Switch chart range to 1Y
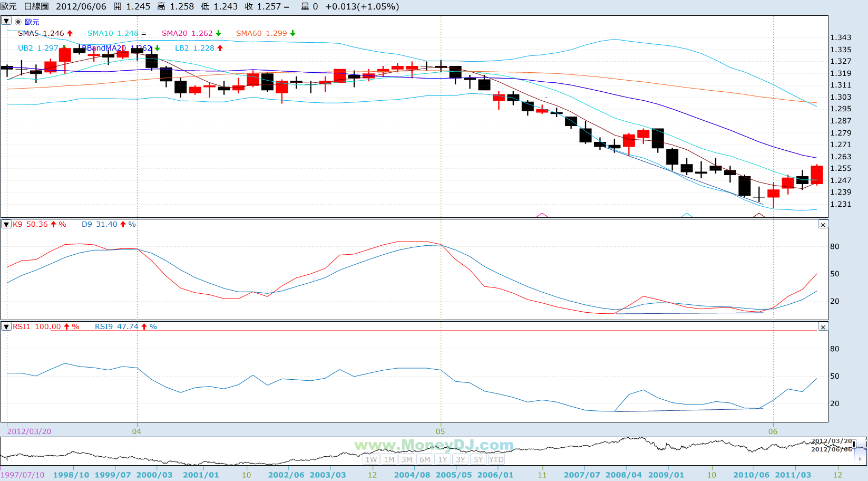868x481 pixels. point(443,459)
